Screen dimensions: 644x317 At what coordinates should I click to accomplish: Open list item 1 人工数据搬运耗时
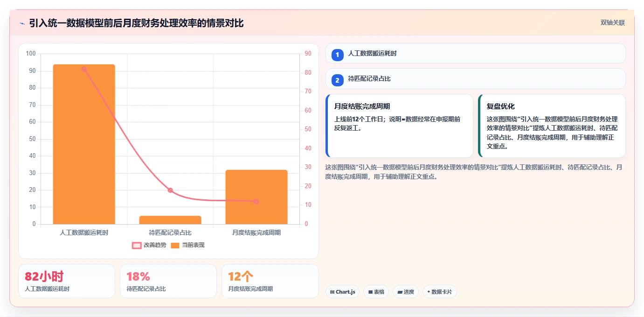pos(475,53)
